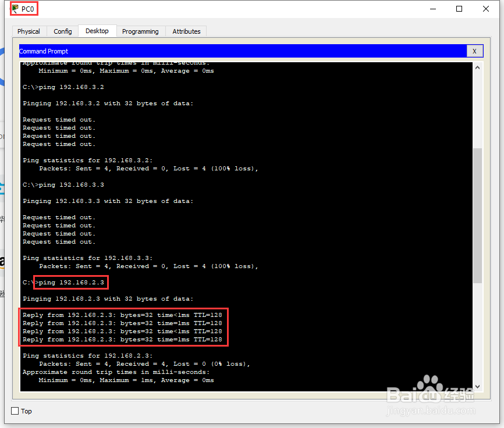Switch to the Physical tab

(29, 31)
